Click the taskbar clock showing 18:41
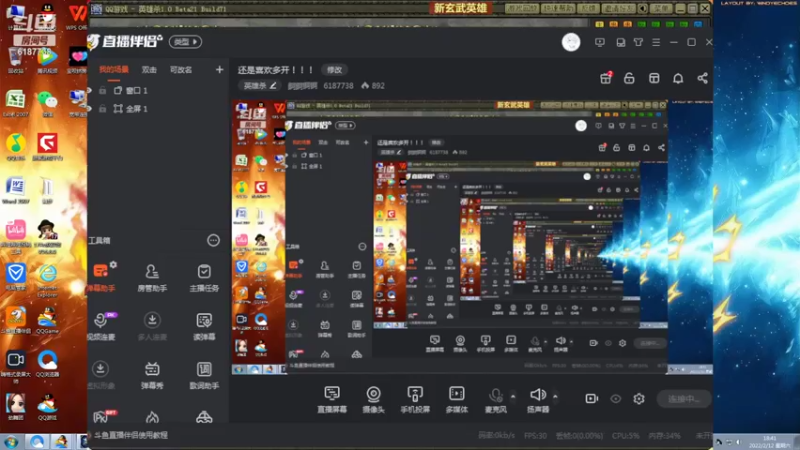 pos(769,442)
